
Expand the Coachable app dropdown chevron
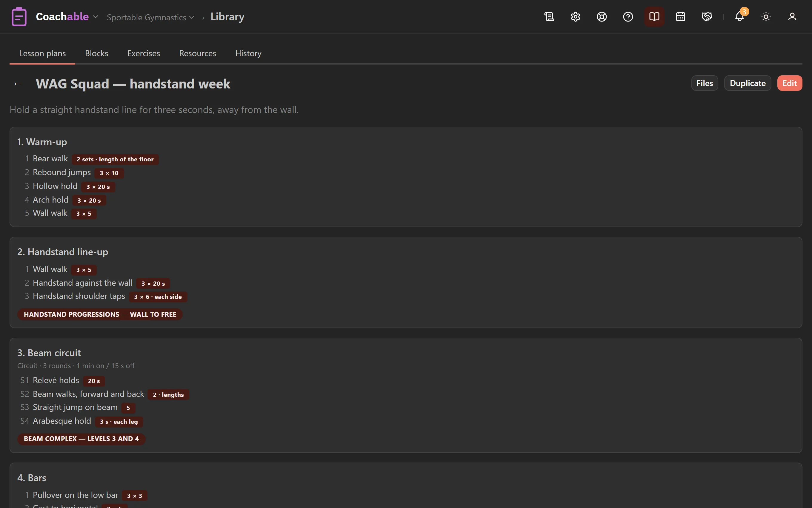(x=96, y=17)
